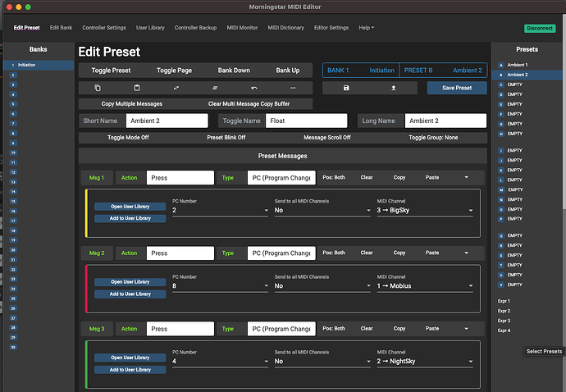Toggle Pos: Both for Msg 1
The height and width of the screenshot is (392, 566).
coord(334,178)
